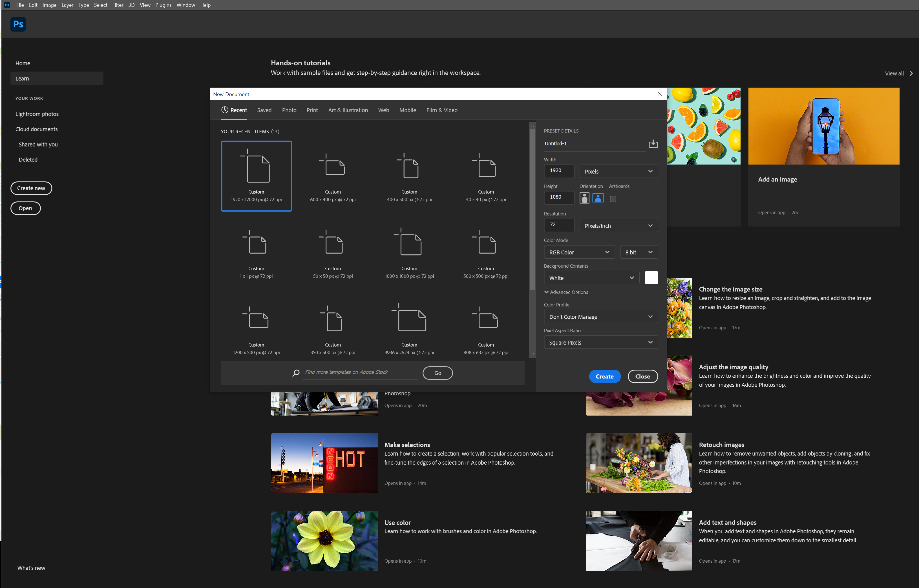This screenshot has height=588, width=919.
Task: Collapse the Advanced Options section
Action: (x=547, y=292)
